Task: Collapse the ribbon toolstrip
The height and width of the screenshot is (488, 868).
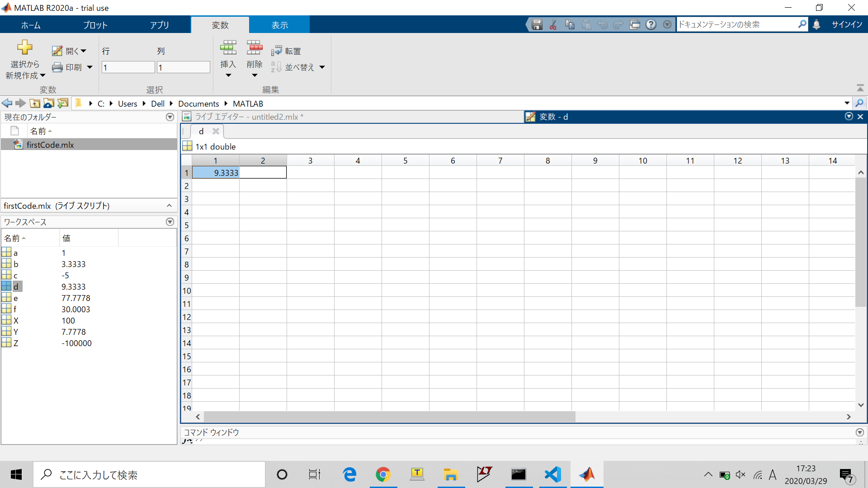Action: (x=860, y=88)
